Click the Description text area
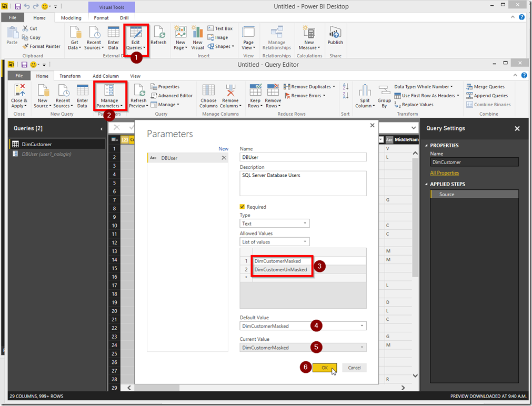 pyautogui.click(x=303, y=183)
